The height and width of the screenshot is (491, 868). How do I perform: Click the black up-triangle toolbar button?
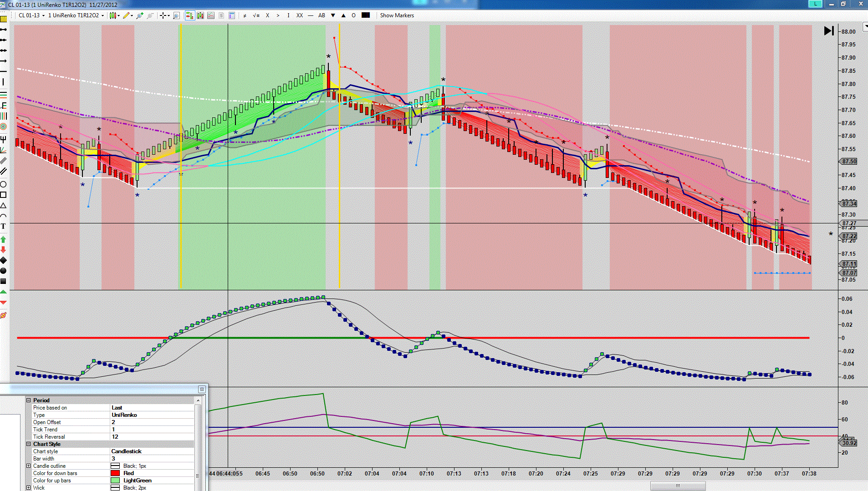343,15
